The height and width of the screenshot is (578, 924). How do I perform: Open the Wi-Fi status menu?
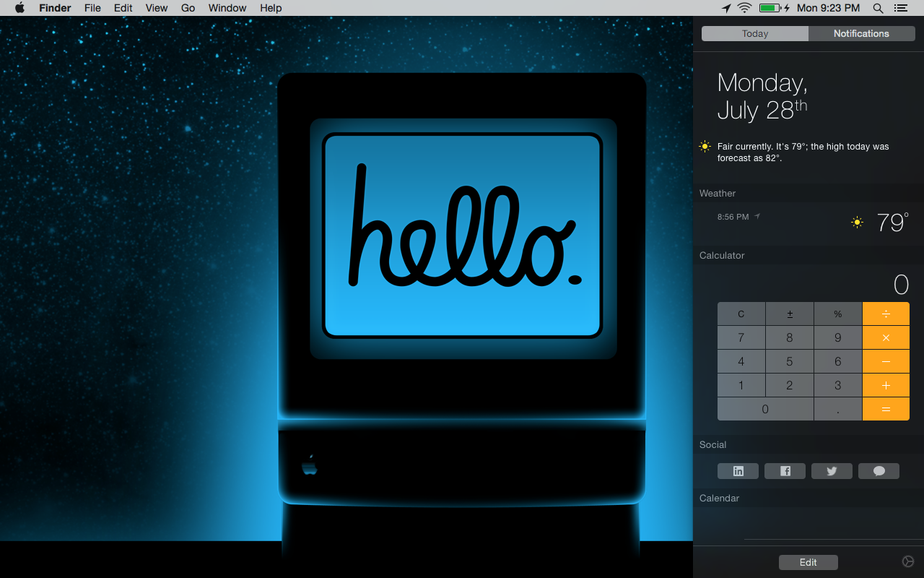pos(744,8)
